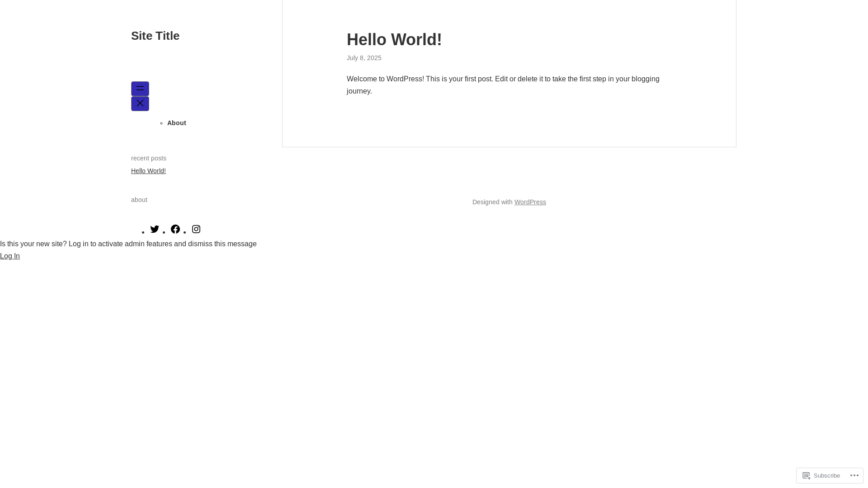868x488 pixels.
Task: Open the Twitter social link
Action: coord(155,229)
